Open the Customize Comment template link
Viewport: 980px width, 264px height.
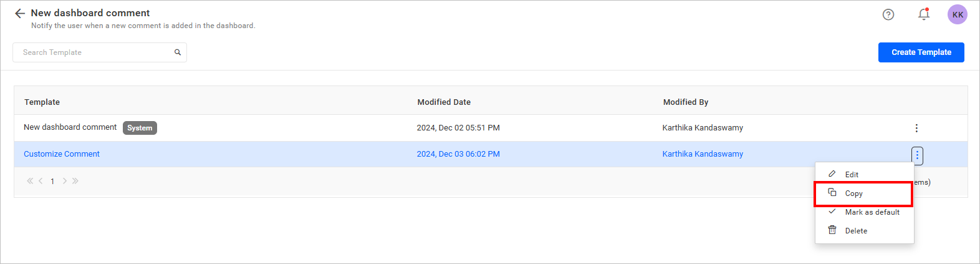(62, 154)
